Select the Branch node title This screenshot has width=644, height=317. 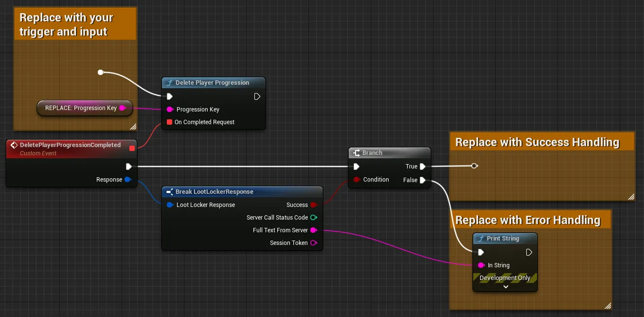point(372,153)
